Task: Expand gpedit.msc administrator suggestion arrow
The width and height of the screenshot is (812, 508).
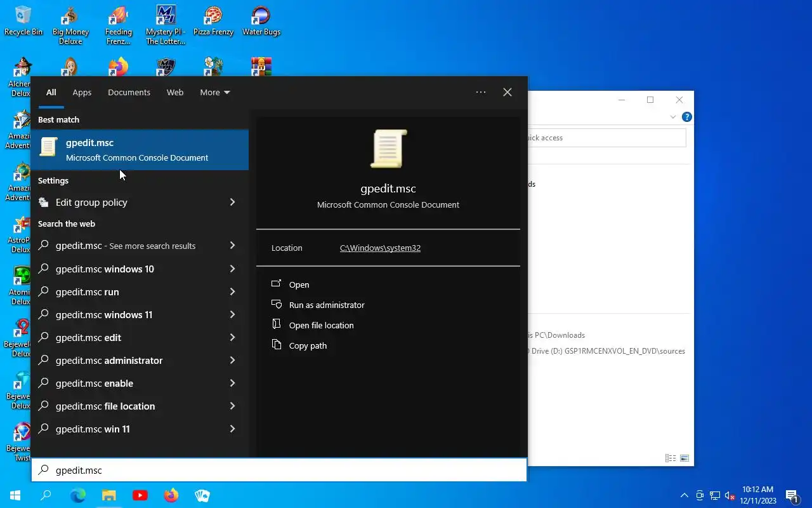Action: click(x=232, y=360)
